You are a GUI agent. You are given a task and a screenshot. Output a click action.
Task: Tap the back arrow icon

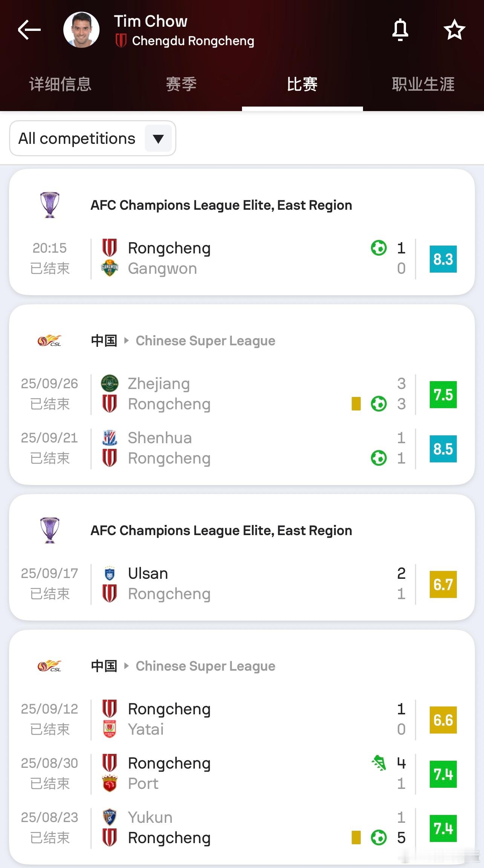29,30
